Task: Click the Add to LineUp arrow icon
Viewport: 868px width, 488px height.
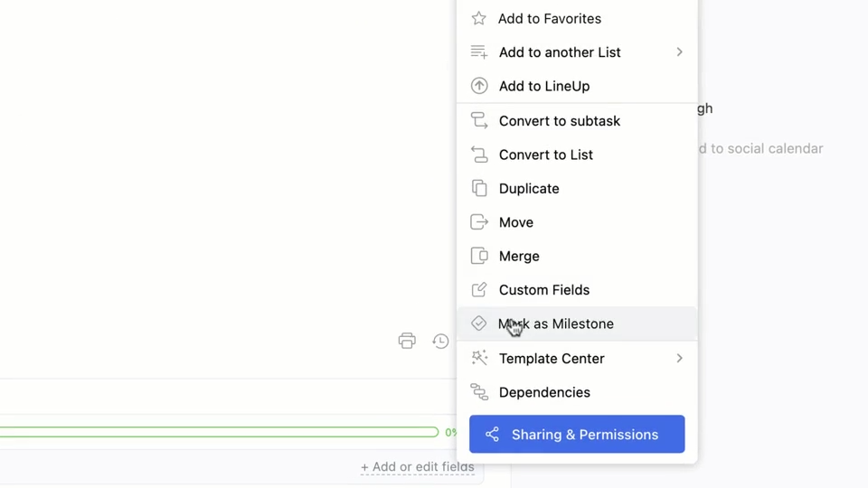Action: [x=479, y=86]
